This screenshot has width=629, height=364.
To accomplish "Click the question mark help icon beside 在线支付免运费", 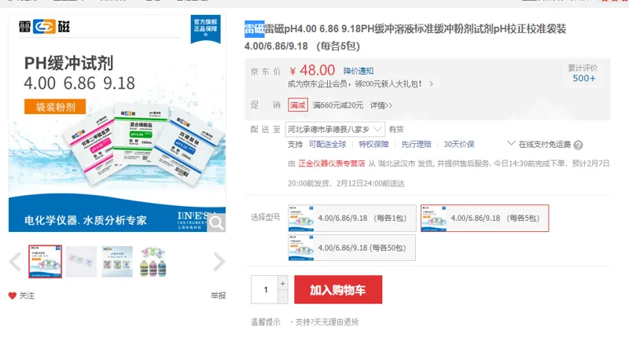I will 578,145.
